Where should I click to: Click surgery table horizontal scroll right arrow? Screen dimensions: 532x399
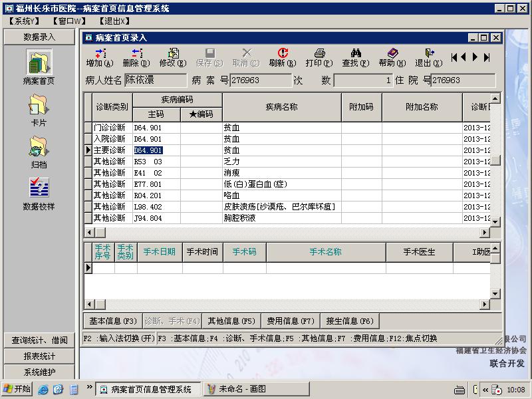485,305
